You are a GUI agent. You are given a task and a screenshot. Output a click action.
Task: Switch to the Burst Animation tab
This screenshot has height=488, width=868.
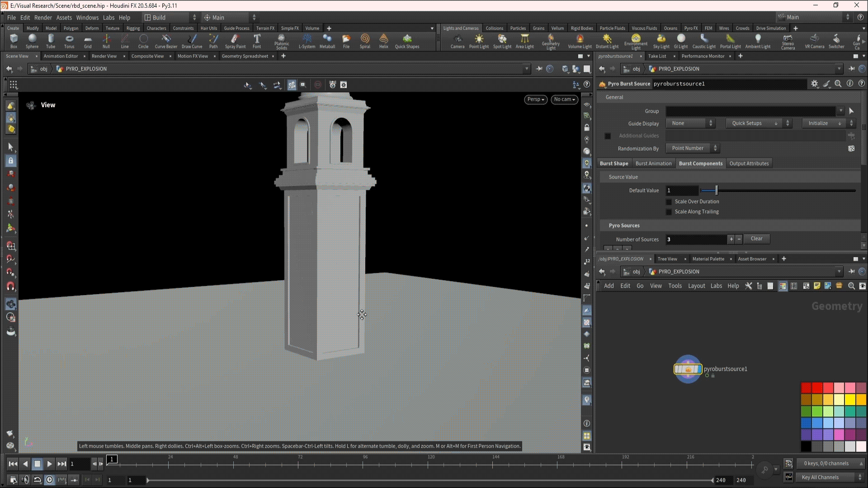pyautogui.click(x=653, y=164)
